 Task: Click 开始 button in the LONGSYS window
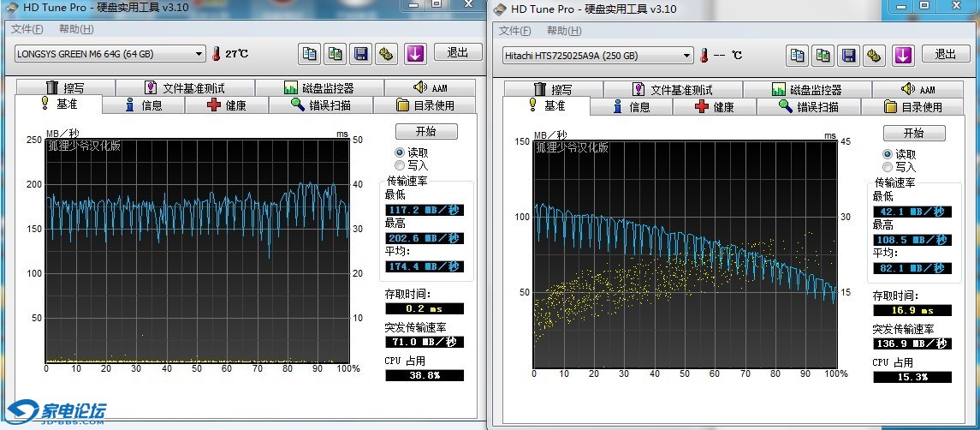point(425,131)
